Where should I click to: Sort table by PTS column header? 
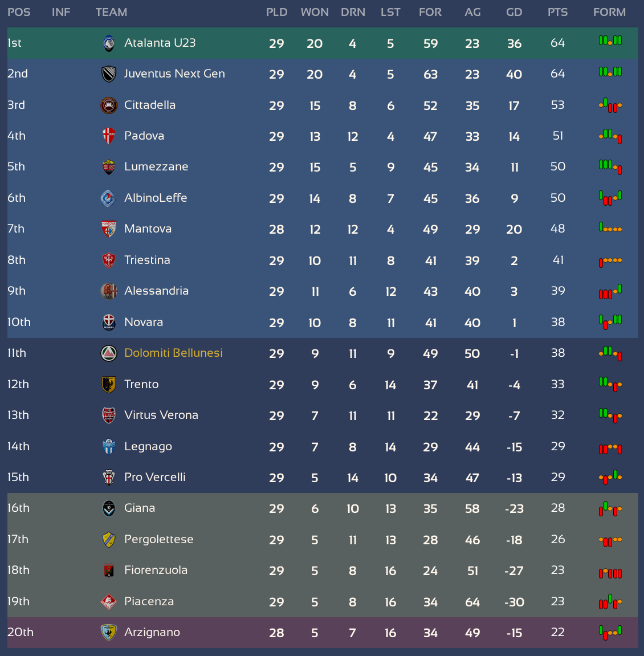click(557, 12)
